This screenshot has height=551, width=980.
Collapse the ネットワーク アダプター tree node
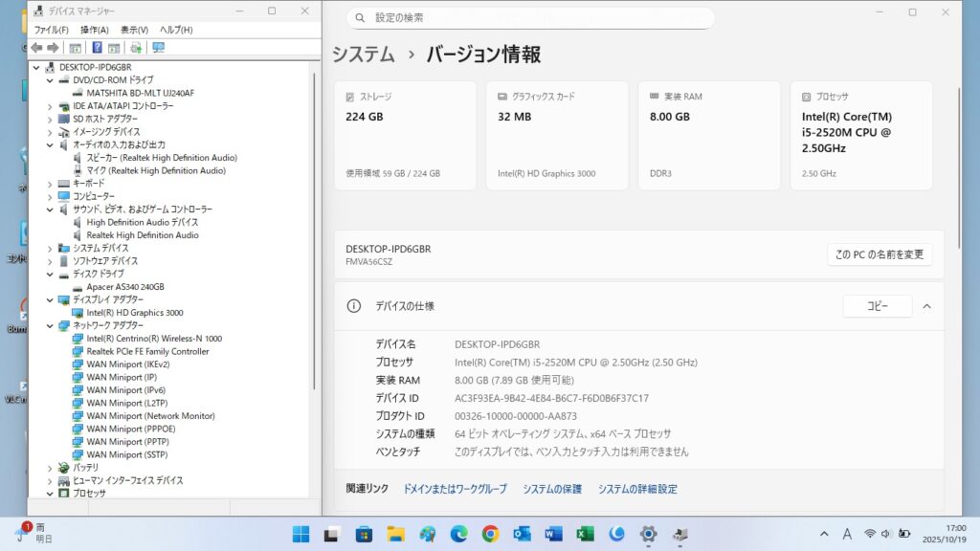[x=51, y=325]
